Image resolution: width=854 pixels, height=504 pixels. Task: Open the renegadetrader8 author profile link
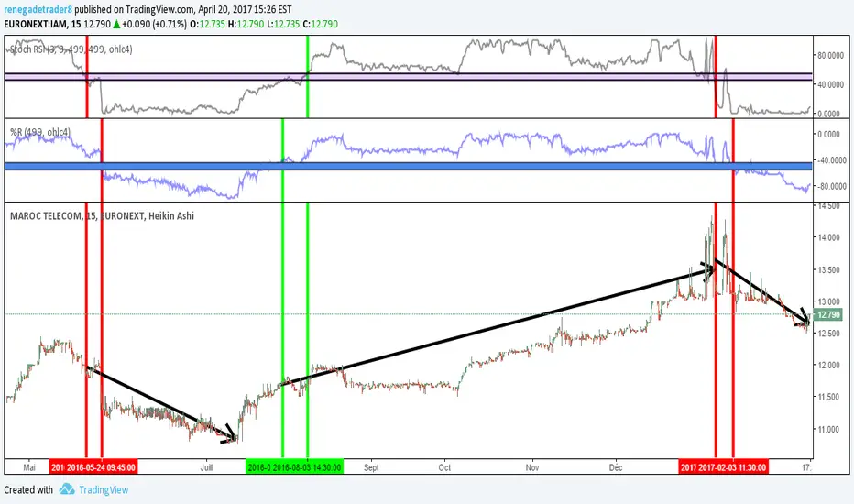point(38,9)
